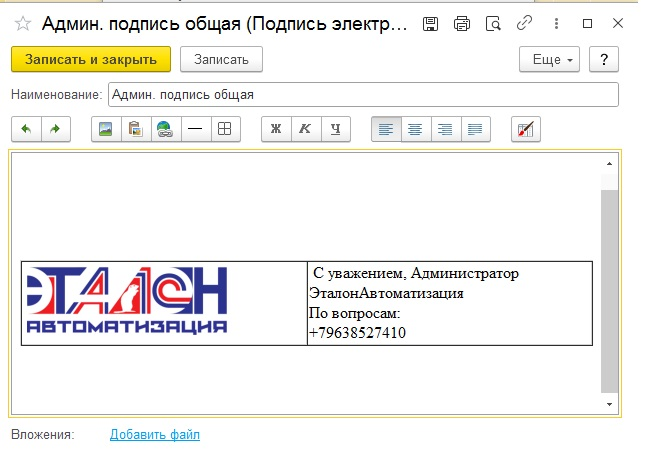Insert a horizontal line
Image resolution: width=645 pixels, height=457 pixels.
pyautogui.click(x=195, y=129)
